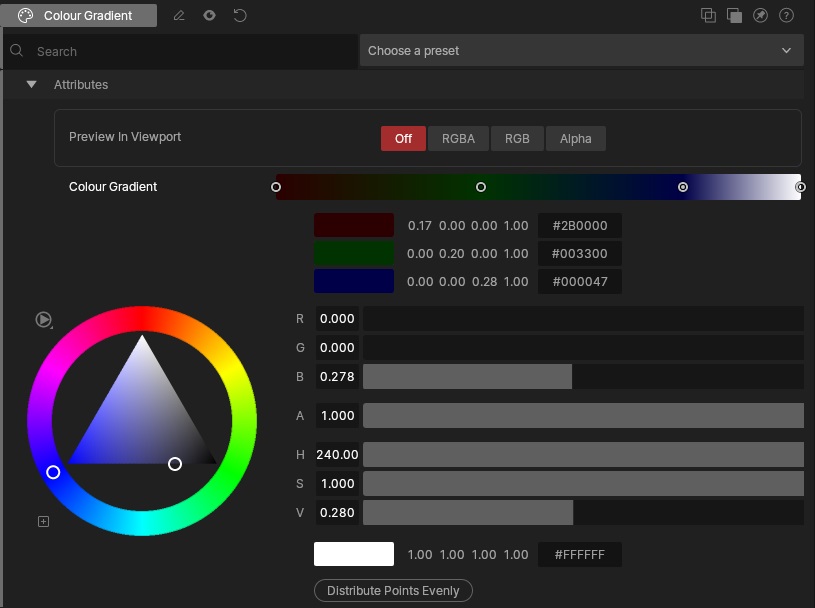The height and width of the screenshot is (608, 815).
Task: Select the first gradient stop marker
Action: 276,187
